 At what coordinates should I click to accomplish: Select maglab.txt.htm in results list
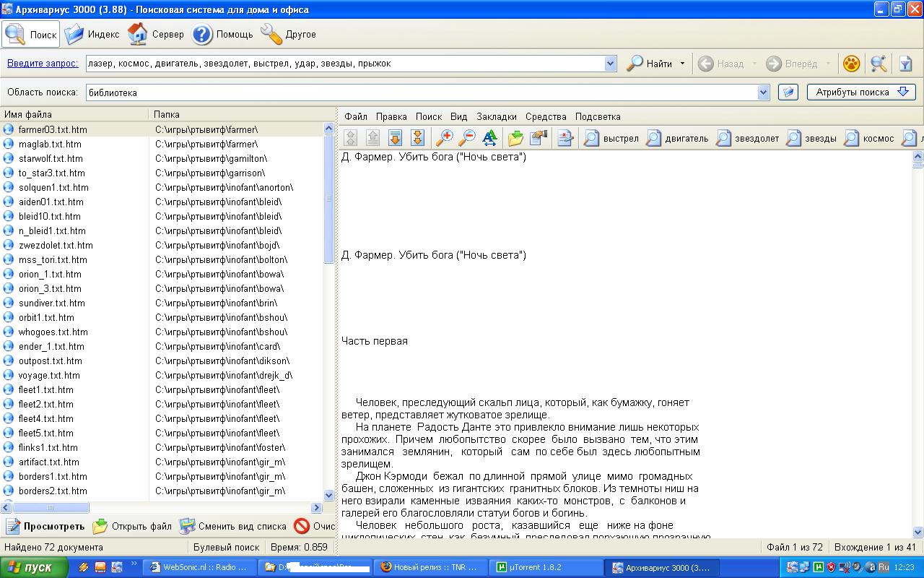pos(50,144)
